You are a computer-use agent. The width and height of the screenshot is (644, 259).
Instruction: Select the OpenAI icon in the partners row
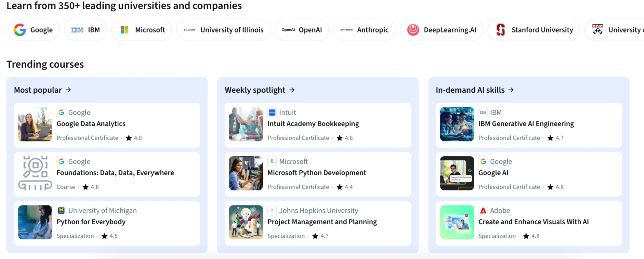point(288,30)
